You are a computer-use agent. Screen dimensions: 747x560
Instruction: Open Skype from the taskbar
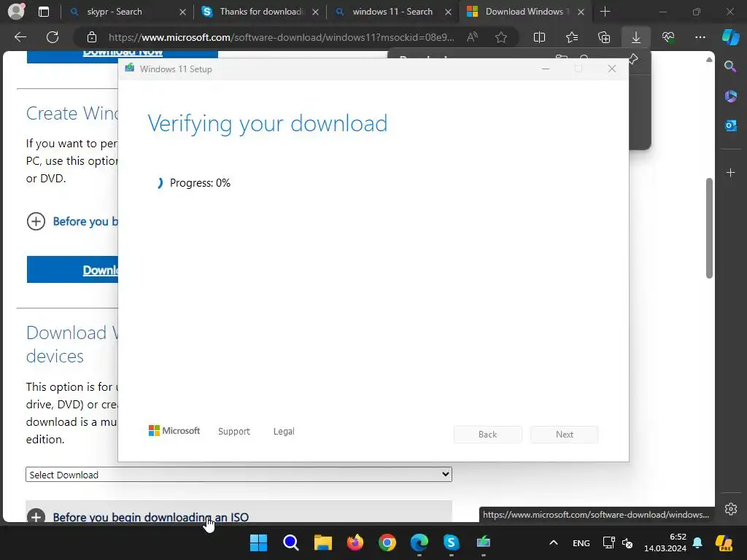pos(451,542)
